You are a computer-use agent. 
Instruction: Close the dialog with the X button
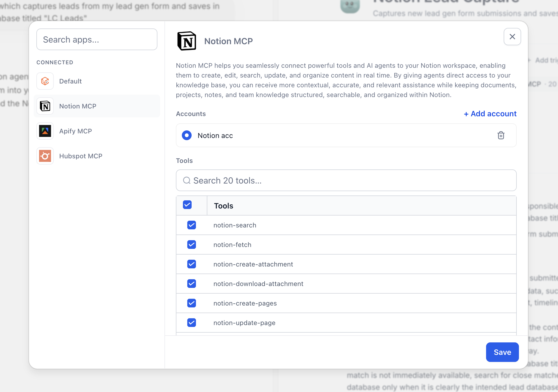[x=512, y=37]
